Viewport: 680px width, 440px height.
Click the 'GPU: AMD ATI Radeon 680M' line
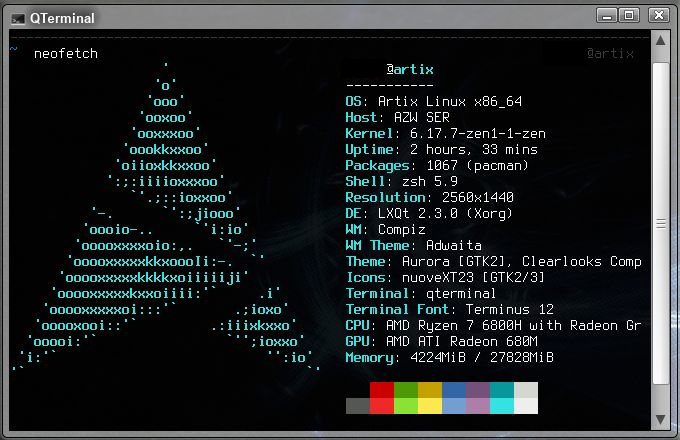[x=441, y=342]
